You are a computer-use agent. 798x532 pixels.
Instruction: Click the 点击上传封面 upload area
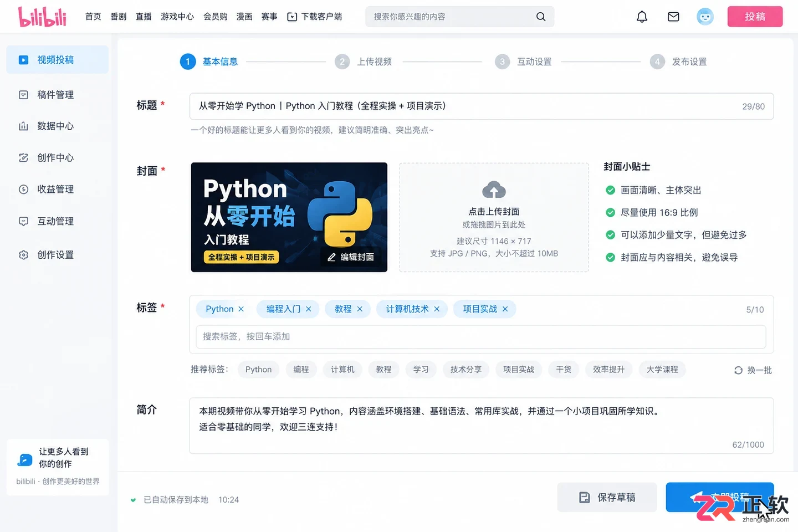(494, 217)
